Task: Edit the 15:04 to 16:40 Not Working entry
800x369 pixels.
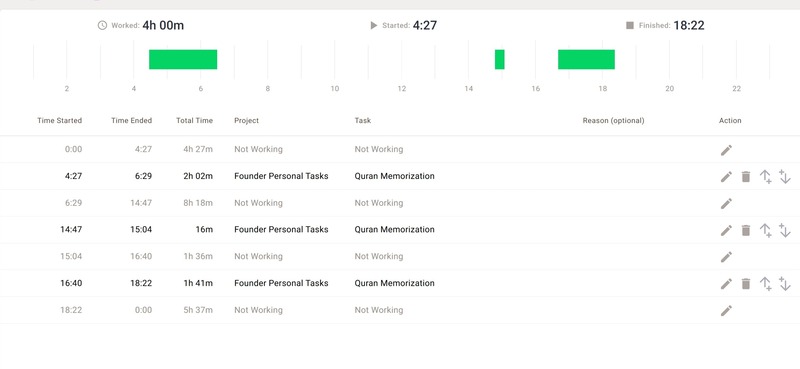Action: click(x=726, y=257)
